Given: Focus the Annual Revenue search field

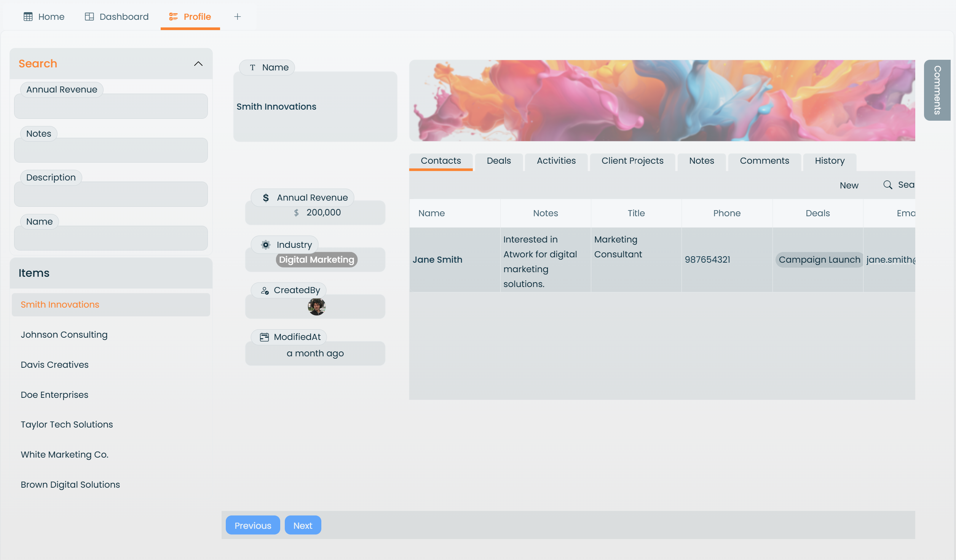Looking at the screenshot, I should point(111,106).
